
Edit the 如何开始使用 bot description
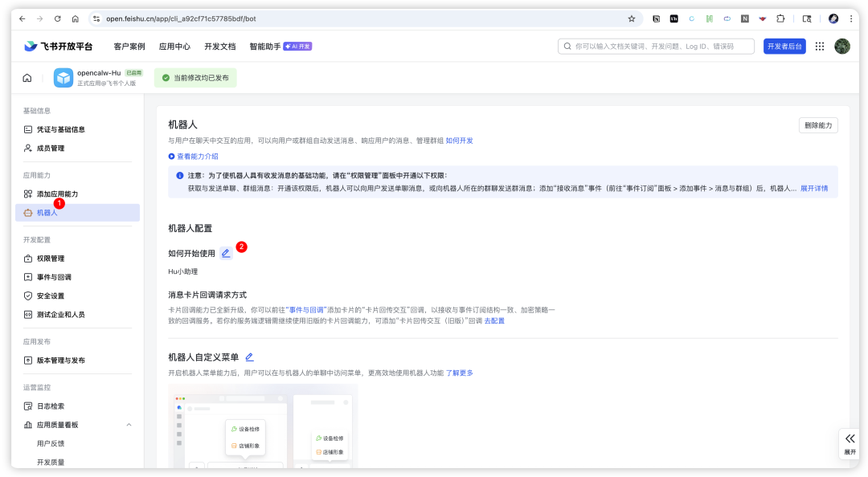pos(226,252)
